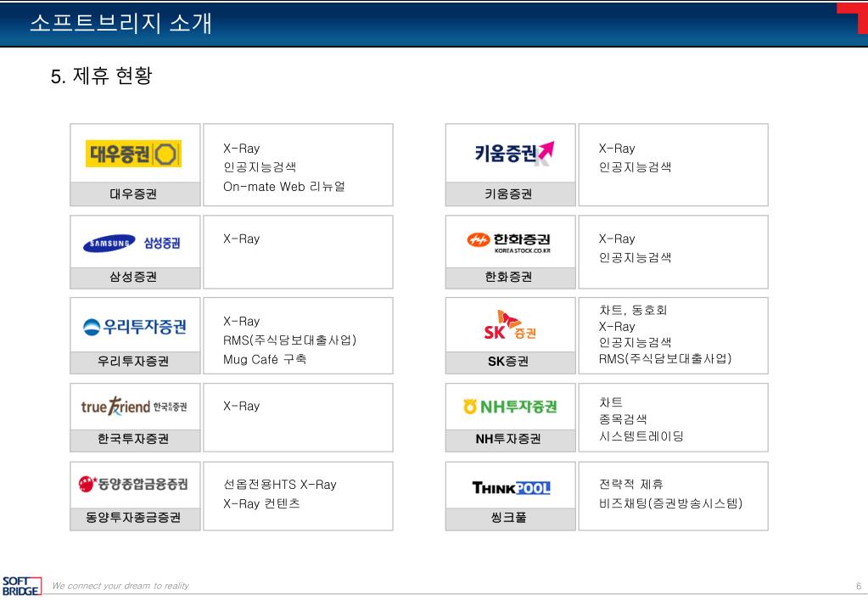Image resolution: width=868 pixels, height=601 pixels.
Task: Click On-mate Web 리뉴얼 text
Action: point(284,187)
